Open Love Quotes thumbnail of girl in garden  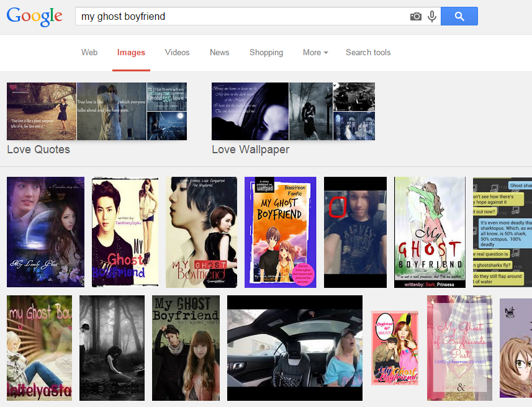pyautogui.click(x=42, y=111)
